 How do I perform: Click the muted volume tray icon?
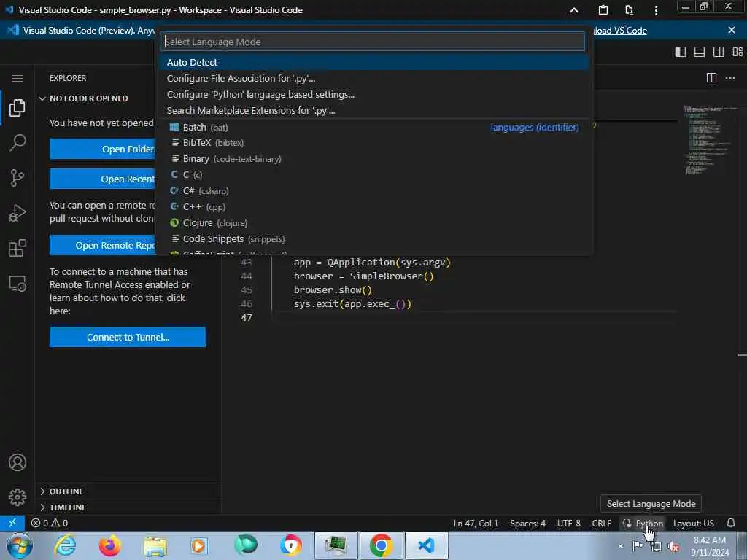673,547
